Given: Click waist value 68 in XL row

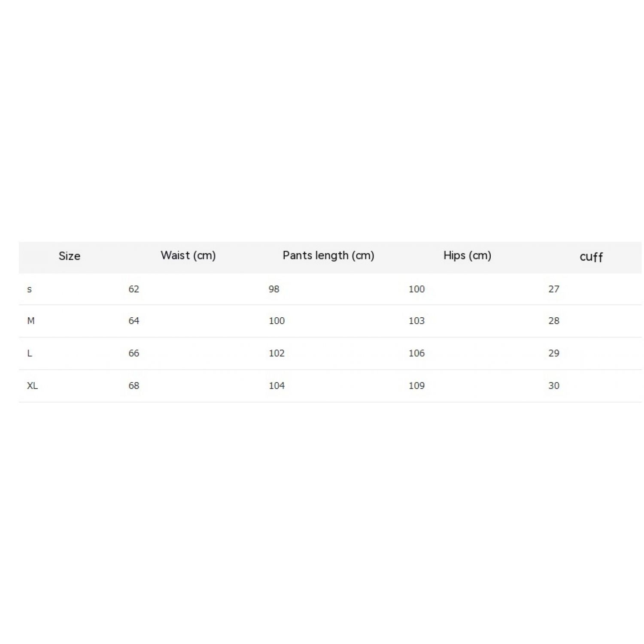Looking at the screenshot, I should click(x=134, y=386).
